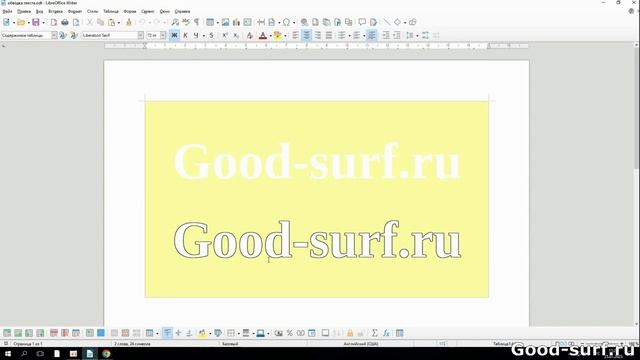Click the page count field in status bar
Image resolution: width=640 pixels, height=360 pixels.
coord(28,344)
